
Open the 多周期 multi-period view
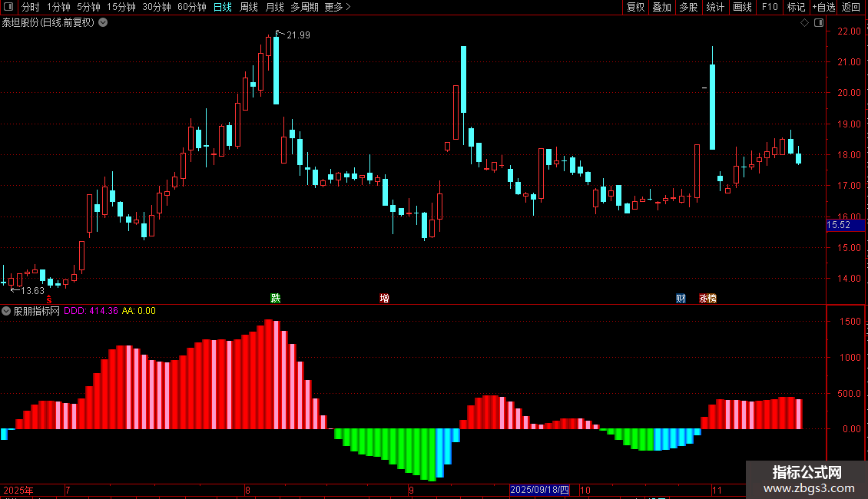tap(304, 7)
